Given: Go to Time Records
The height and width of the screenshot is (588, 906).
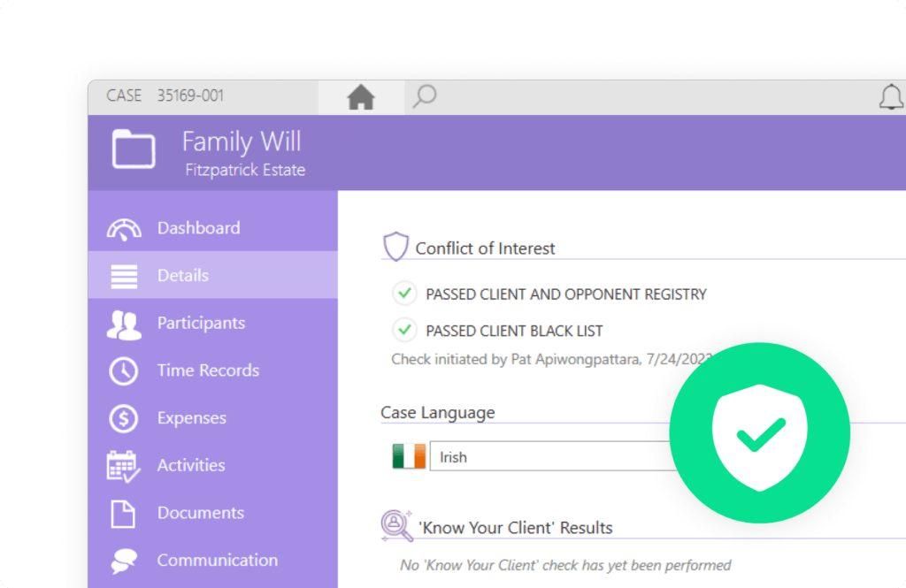Looking at the screenshot, I should (x=213, y=370).
